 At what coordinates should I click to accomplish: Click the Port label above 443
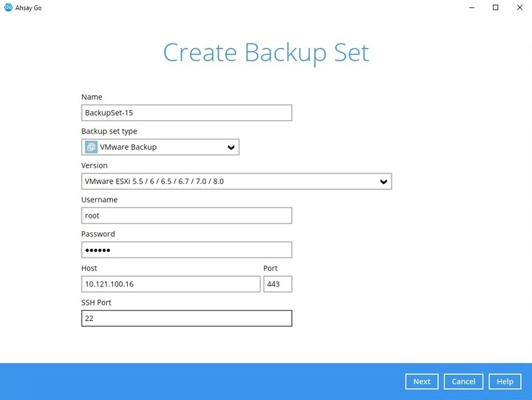(x=270, y=268)
